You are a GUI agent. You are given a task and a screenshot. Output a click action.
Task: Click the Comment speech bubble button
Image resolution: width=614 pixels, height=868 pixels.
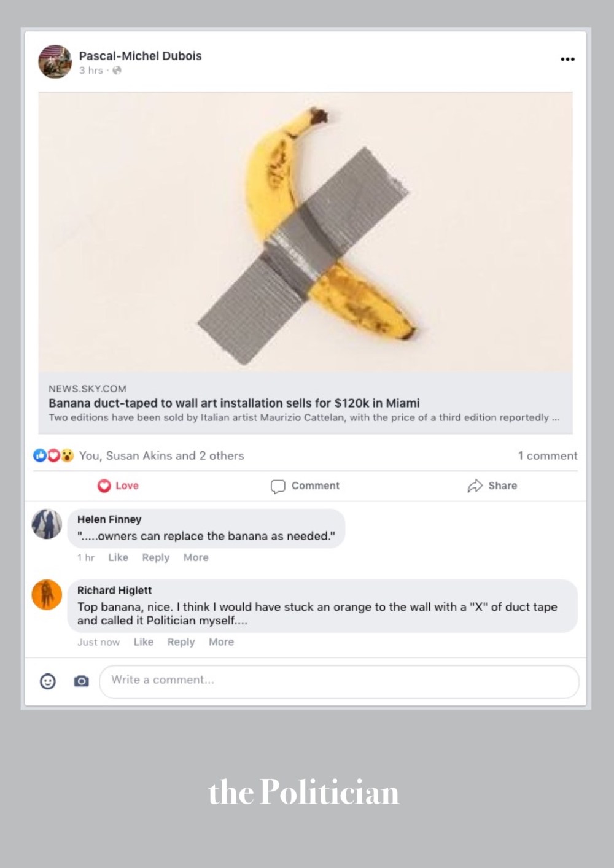tap(305, 486)
